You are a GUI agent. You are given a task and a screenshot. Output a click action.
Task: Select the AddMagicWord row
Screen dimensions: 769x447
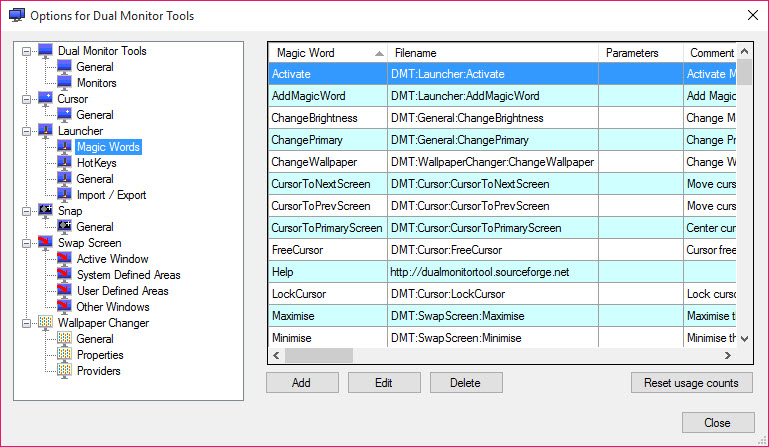click(502, 96)
